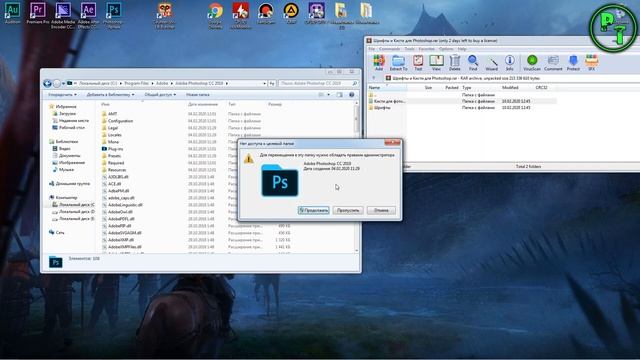Click the Find magnifier icon in WinRAR

[x=473, y=63]
